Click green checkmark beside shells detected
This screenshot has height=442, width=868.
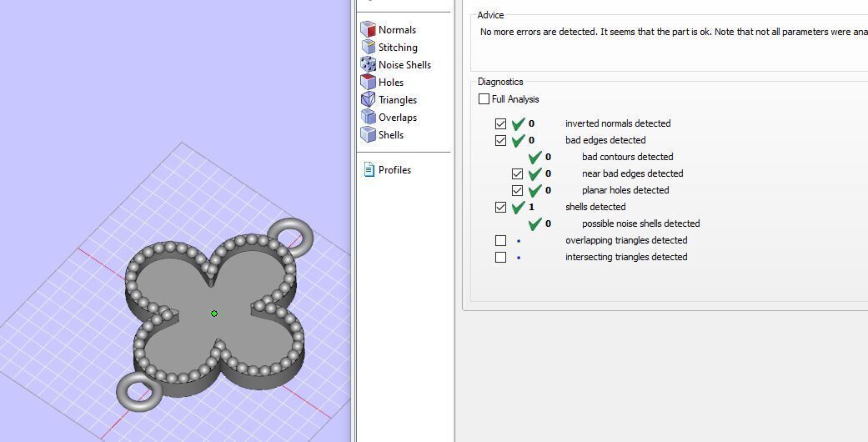coord(518,207)
